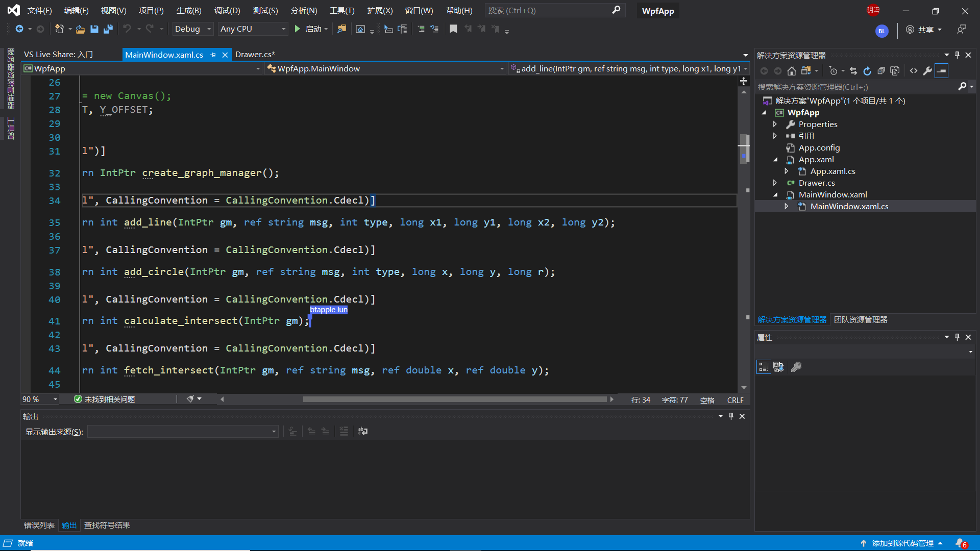The height and width of the screenshot is (551, 980).
Task: Click the Live Share (共享) button
Action: coord(924,30)
